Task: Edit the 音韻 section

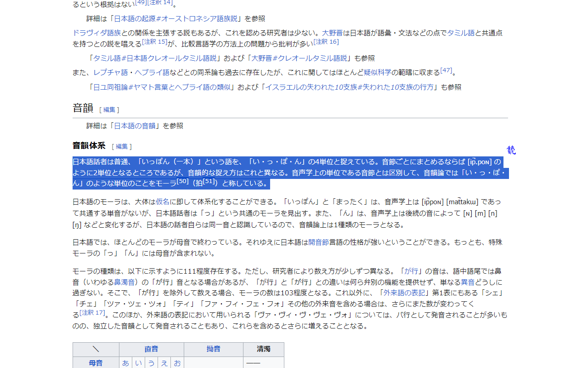Action: tap(109, 109)
